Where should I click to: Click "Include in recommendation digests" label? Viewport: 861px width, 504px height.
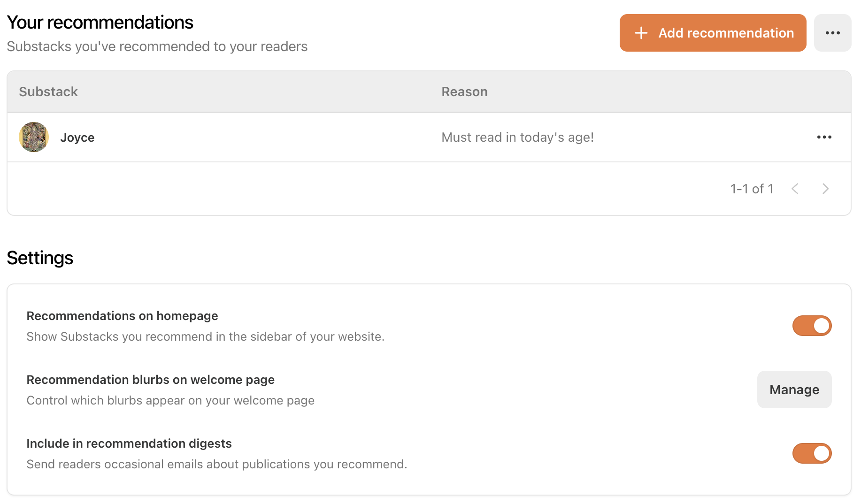click(x=129, y=443)
